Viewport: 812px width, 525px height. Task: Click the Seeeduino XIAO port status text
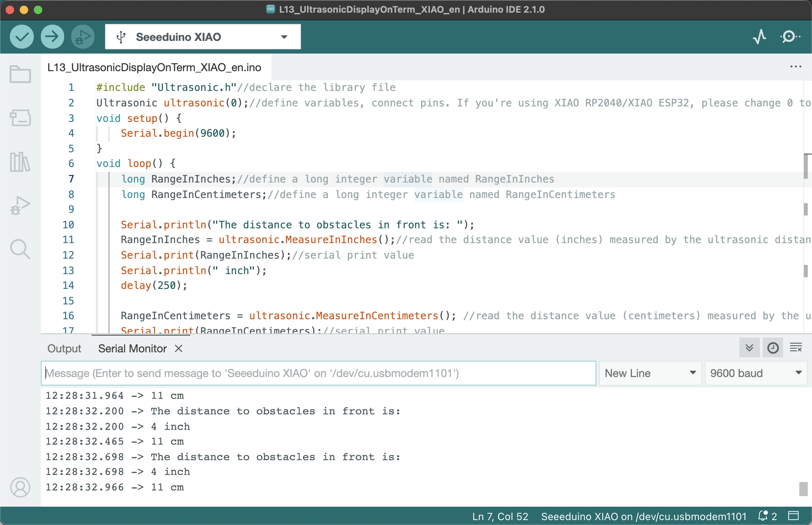[x=644, y=516]
